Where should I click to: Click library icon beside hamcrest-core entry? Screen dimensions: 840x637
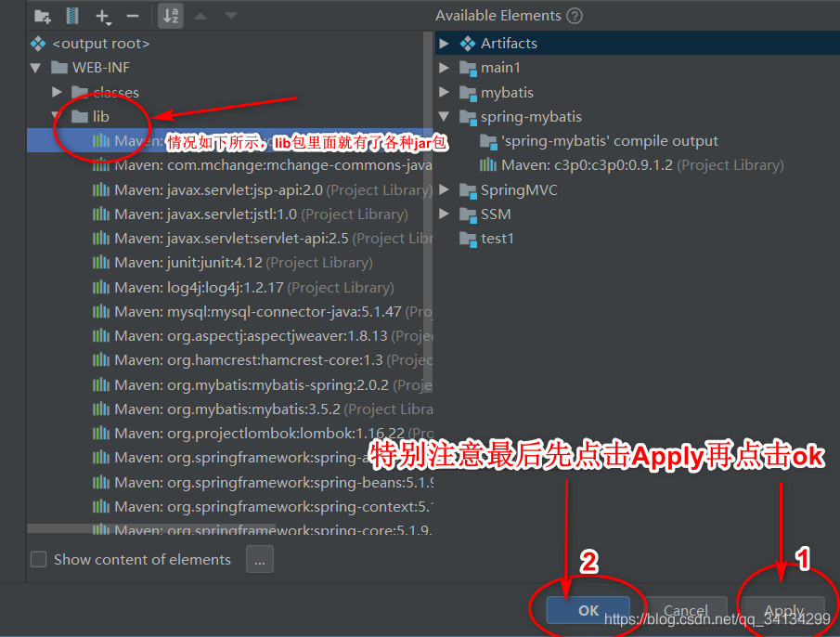(x=101, y=360)
